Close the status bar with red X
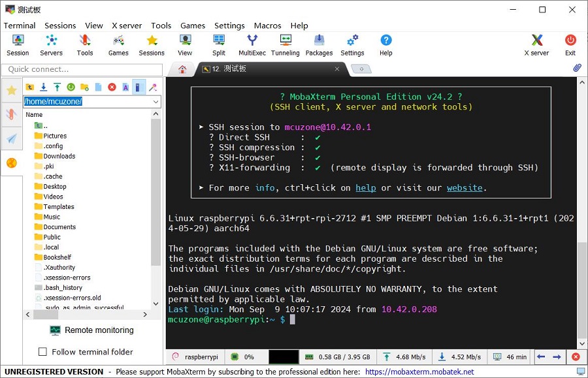Image resolution: width=588 pixels, height=378 pixels. [576, 356]
